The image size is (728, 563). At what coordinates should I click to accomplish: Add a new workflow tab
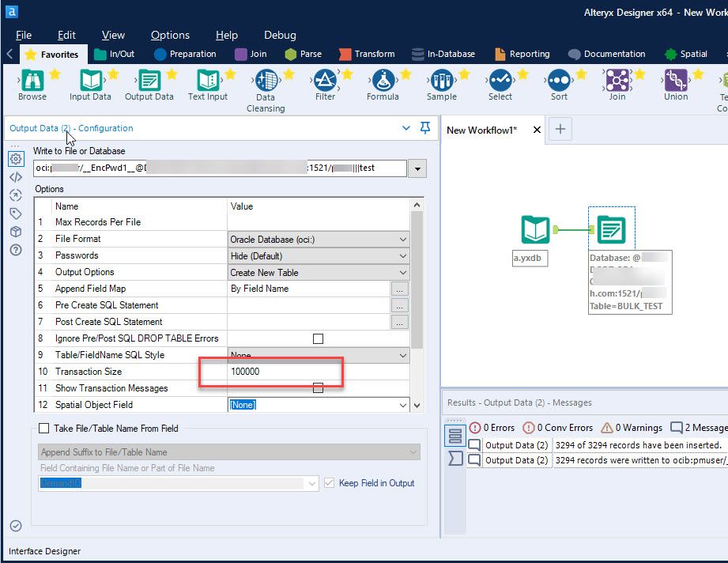point(560,129)
